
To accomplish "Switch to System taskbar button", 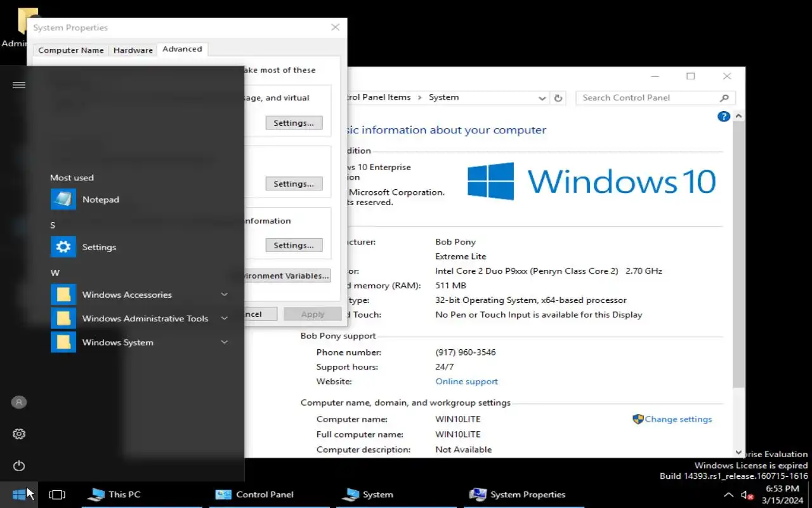I will click(x=396, y=494).
